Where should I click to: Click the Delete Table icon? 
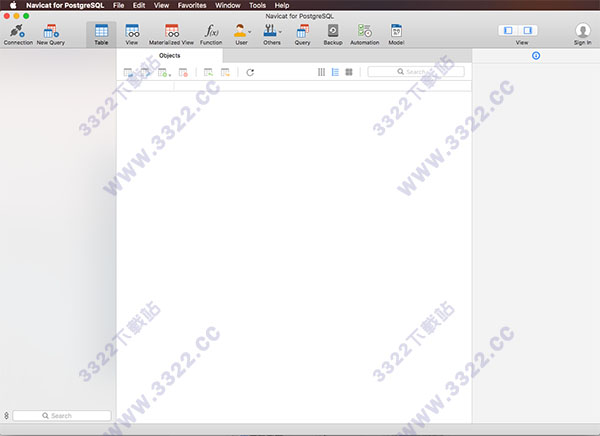coord(183,72)
